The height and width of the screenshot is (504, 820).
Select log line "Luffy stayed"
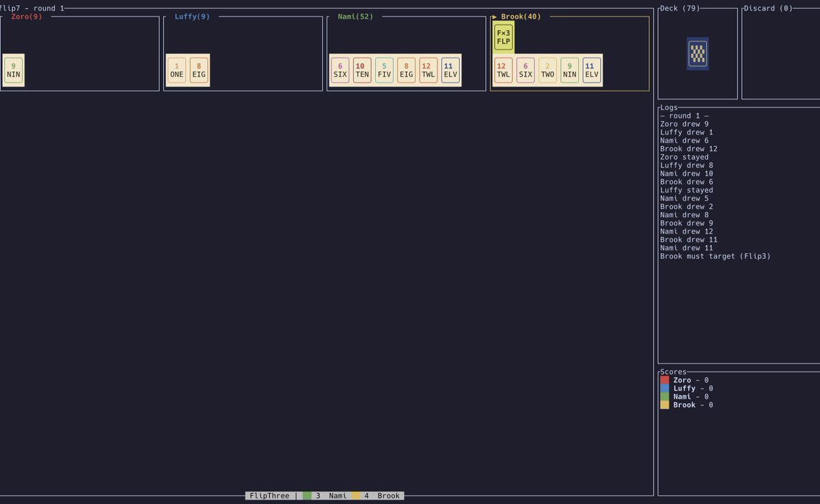coord(687,190)
